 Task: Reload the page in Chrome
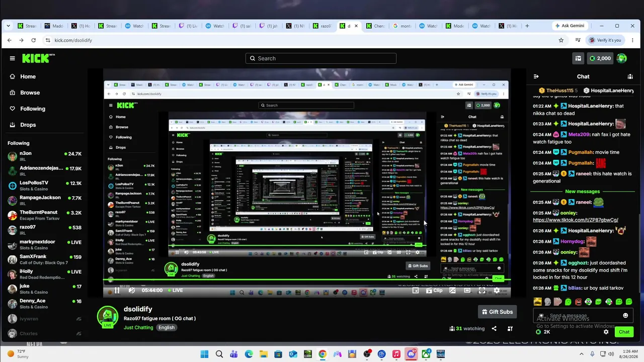[33, 40]
